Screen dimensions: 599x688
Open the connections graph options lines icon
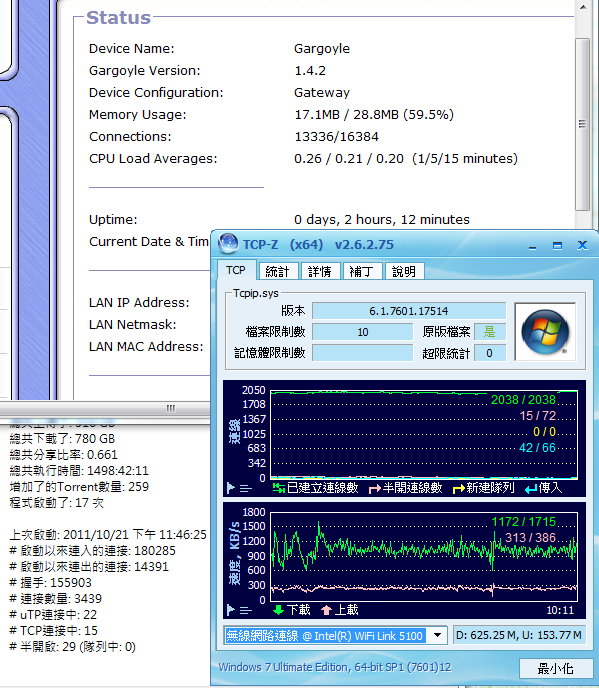(246, 488)
